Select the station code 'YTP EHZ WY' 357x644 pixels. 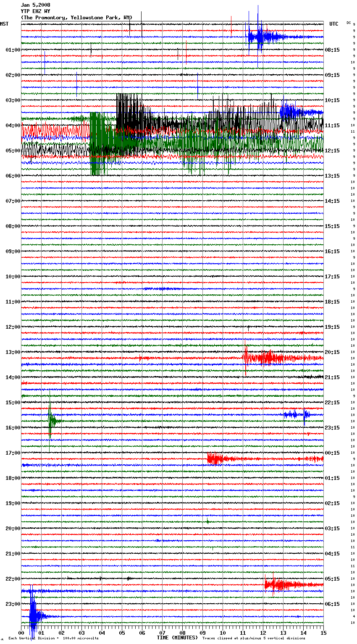point(36,11)
